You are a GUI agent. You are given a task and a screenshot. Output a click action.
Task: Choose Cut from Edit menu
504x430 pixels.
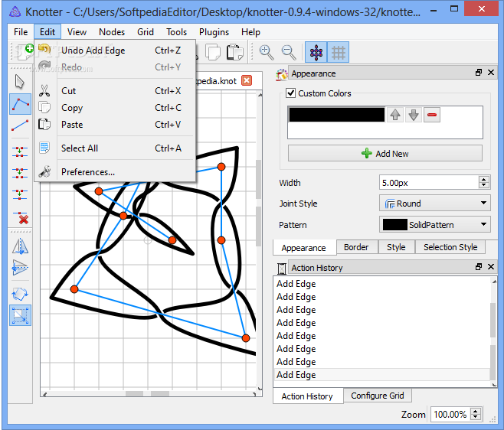click(x=115, y=91)
